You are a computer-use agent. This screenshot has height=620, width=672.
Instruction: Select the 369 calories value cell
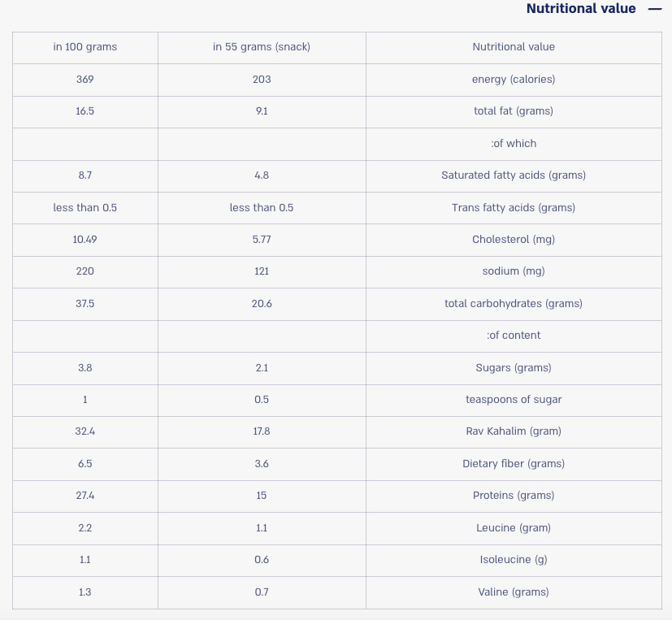[x=85, y=80]
